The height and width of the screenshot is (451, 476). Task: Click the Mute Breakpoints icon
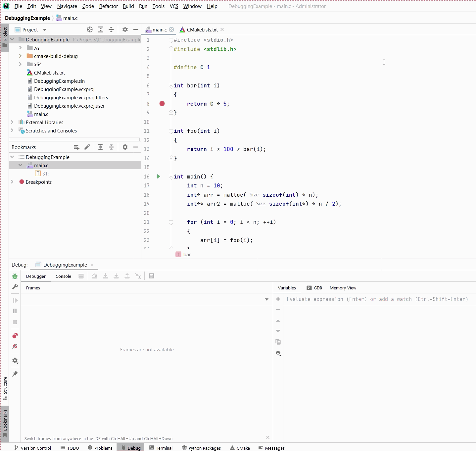click(x=15, y=346)
